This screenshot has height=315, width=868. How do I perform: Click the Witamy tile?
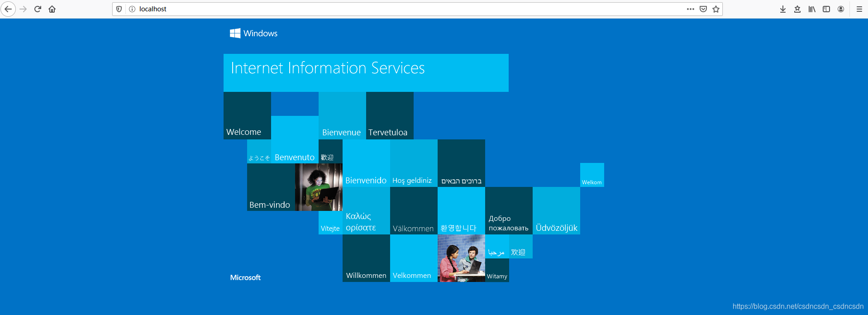(x=497, y=270)
